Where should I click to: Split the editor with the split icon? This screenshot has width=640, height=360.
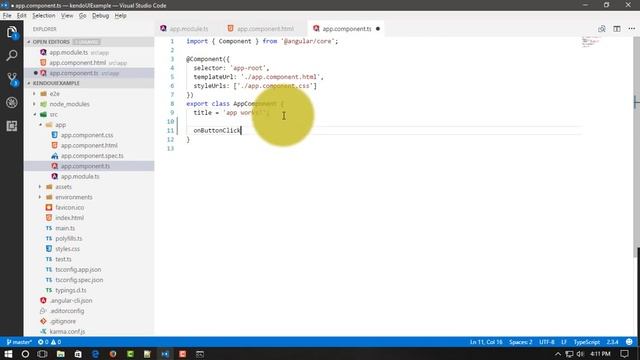pyautogui.click(x=617, y=29)
